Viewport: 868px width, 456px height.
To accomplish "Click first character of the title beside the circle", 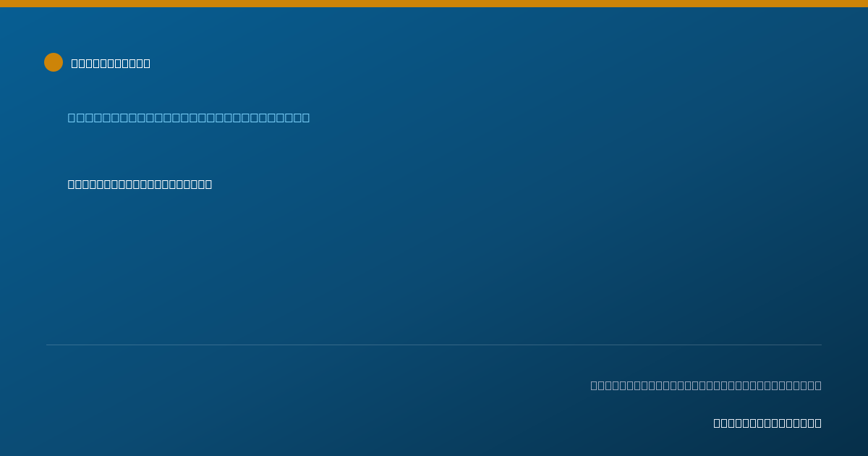I will 75,63.
